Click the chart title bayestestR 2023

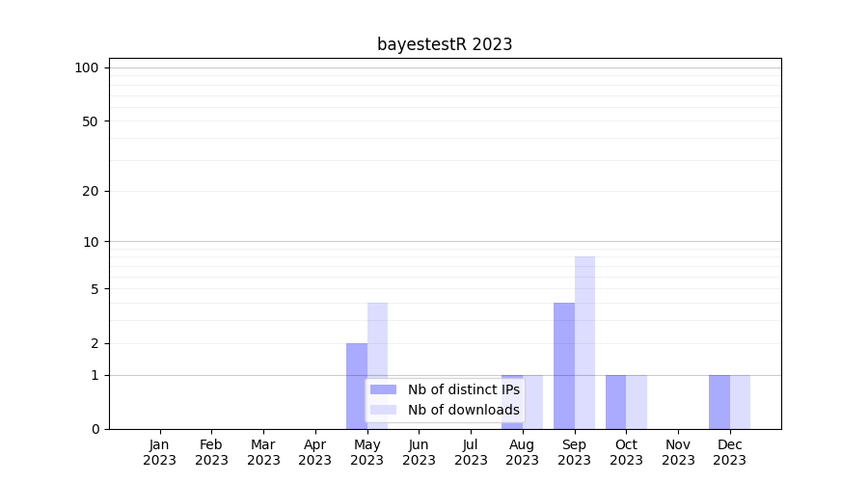[x=445, y=44]
